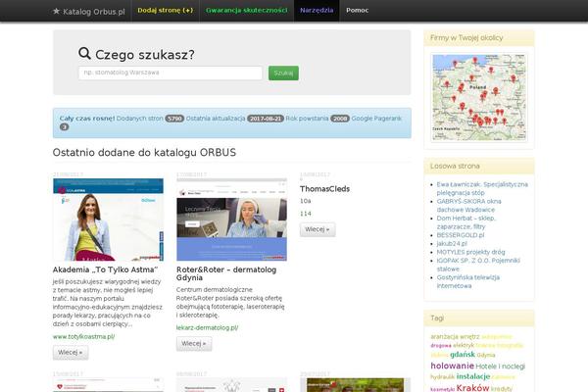Viewport: 588px width, 392px height.
Task: Open IGOPAK SP. Z O.O. Pojemniki stalowe link
Action: click(x=478, y=265)
